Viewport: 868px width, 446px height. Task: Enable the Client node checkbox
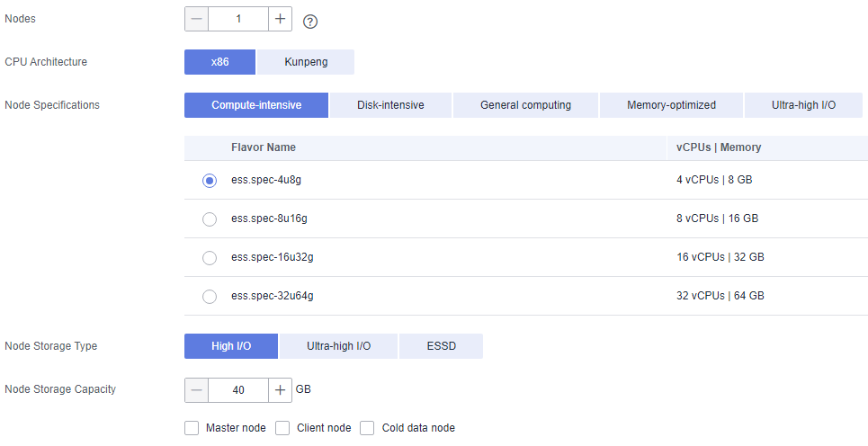tap(282, 428)
